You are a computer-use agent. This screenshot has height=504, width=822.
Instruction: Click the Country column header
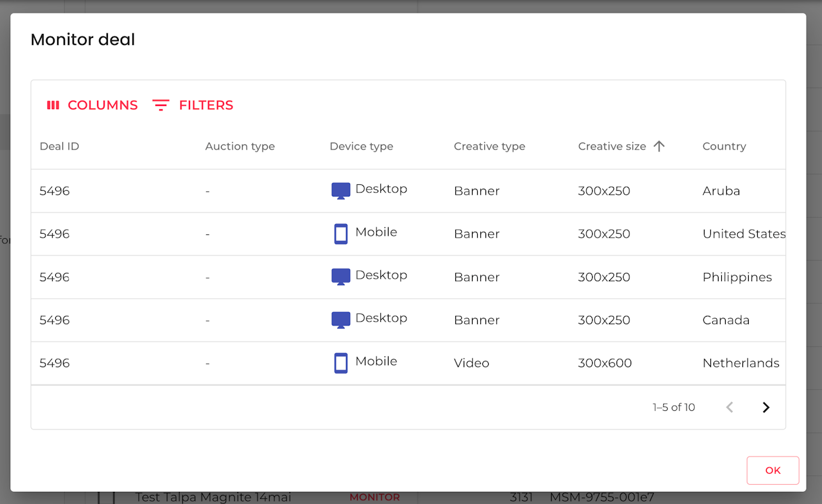(724, 146)
